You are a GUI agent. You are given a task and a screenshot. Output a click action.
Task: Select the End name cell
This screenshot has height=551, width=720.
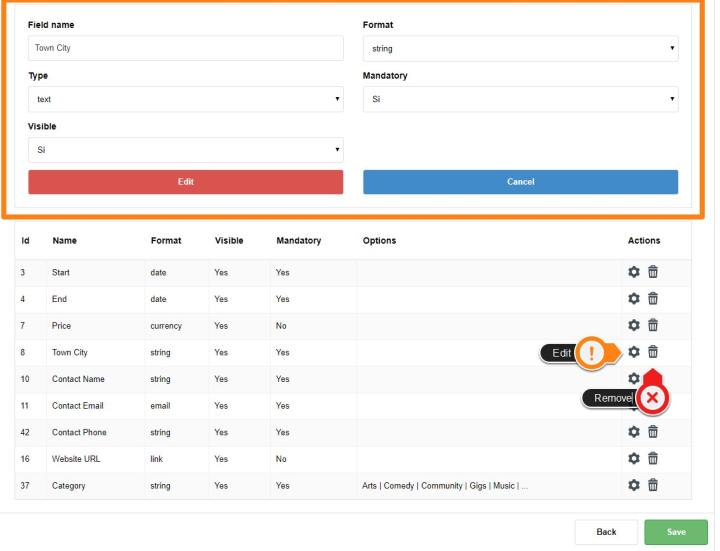click(x=59, y=299)
